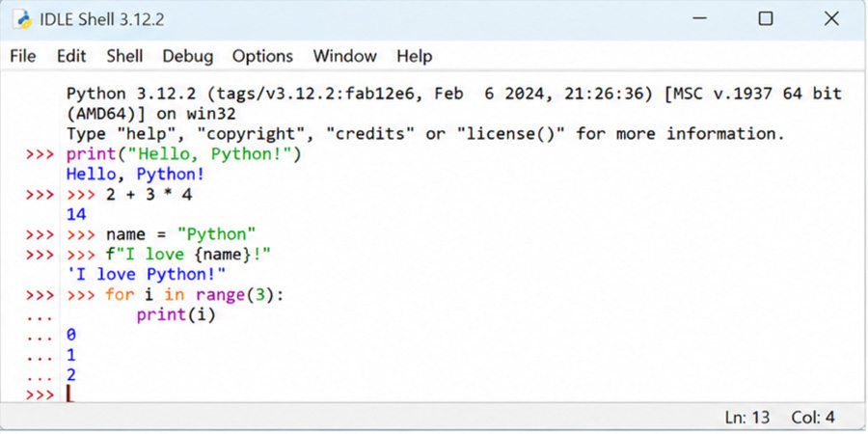Open the File menu
The image size is (868, 434).
tap(23, 56)
